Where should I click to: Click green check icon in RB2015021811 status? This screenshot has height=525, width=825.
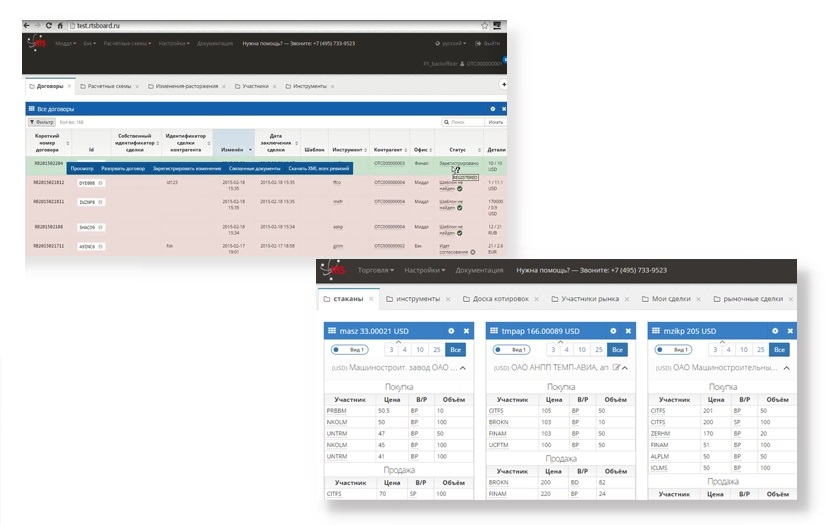pyautogui.click(x=459, y=208)
